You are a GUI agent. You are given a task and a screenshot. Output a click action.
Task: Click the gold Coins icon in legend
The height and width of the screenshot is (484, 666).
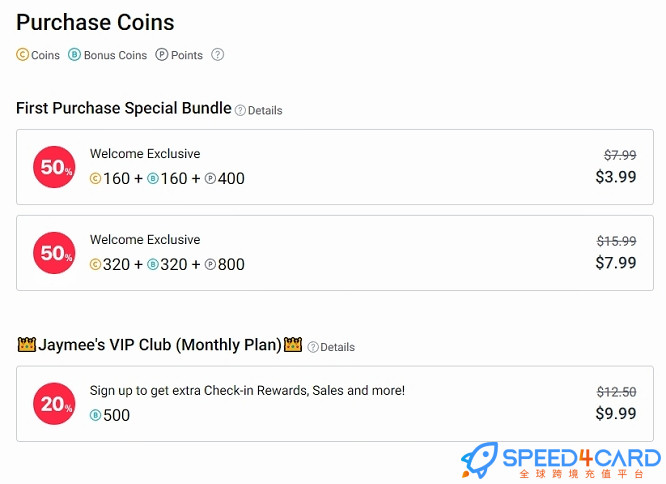[x=23, y=55]
